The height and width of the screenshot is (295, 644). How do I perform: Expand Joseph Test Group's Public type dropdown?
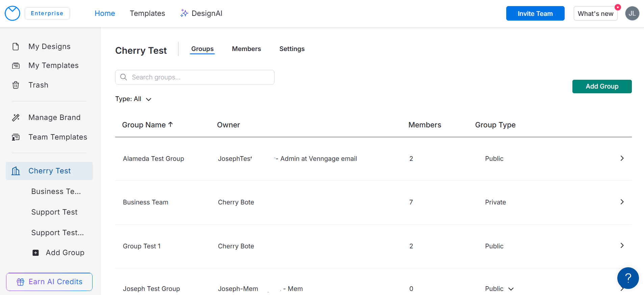[x=511, y=289]
